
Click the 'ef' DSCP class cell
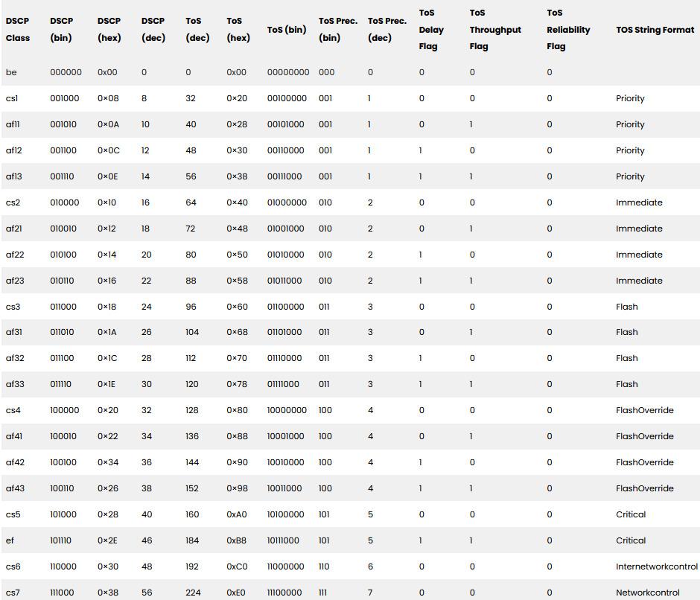point(10,540)
